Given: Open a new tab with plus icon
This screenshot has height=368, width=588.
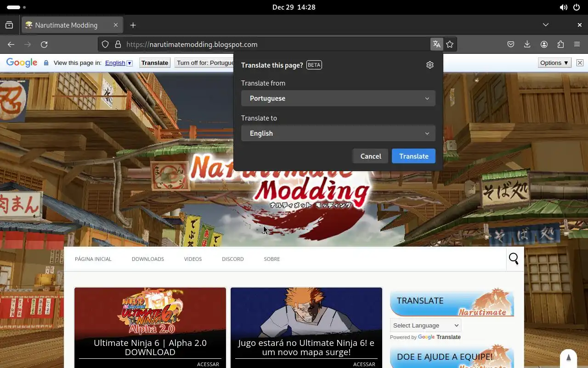Looking at the screenshot, I should pos(133,25).
